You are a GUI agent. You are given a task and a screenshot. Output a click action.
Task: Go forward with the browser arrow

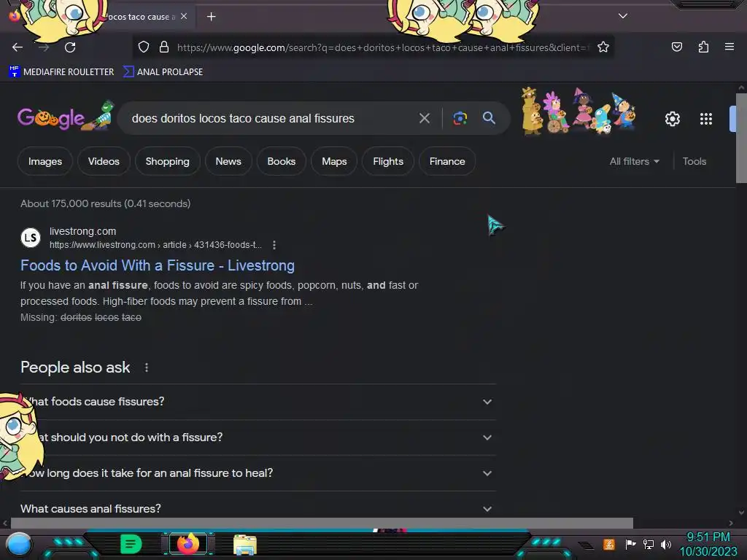(x=44, y=47)
